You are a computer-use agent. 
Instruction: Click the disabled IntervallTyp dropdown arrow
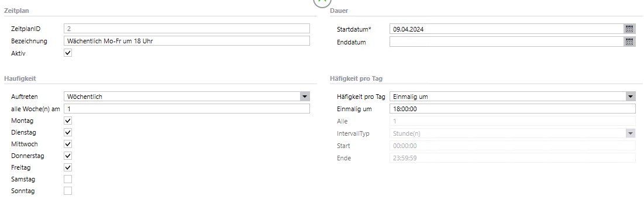click(x=631, y=133)
